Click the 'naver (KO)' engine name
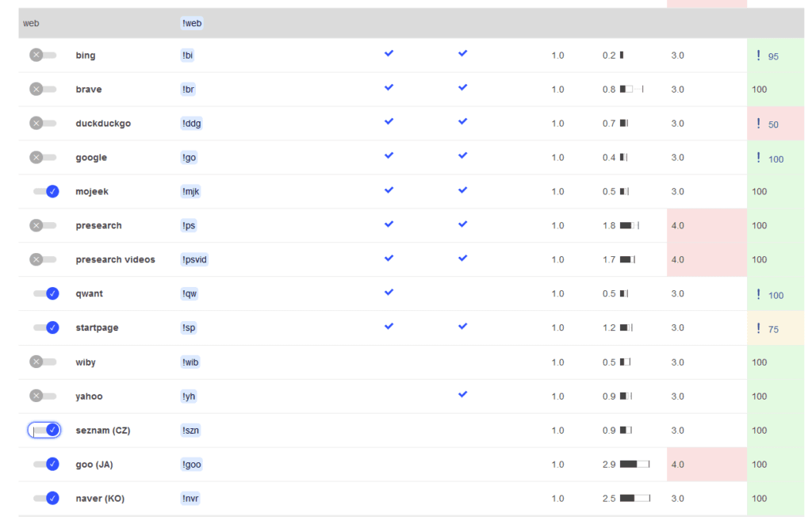This screenshot has height=517, width=812. tap(100, 498)
